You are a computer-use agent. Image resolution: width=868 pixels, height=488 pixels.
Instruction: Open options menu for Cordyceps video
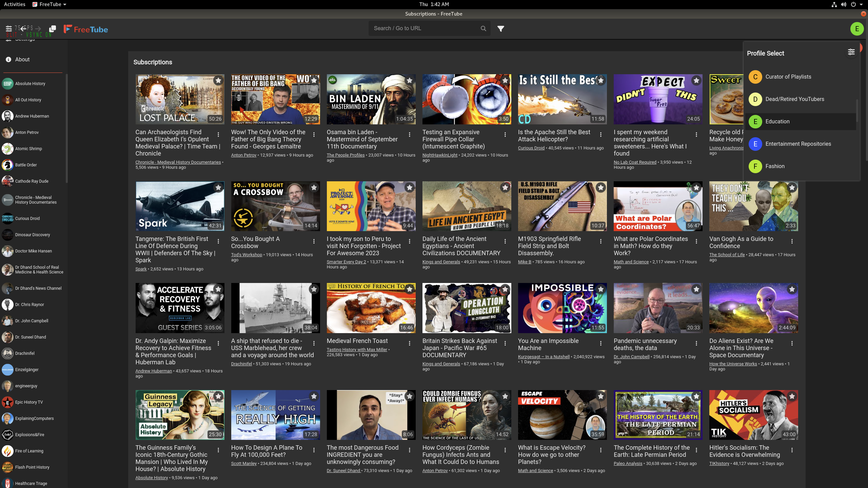[x=505, y=450]
